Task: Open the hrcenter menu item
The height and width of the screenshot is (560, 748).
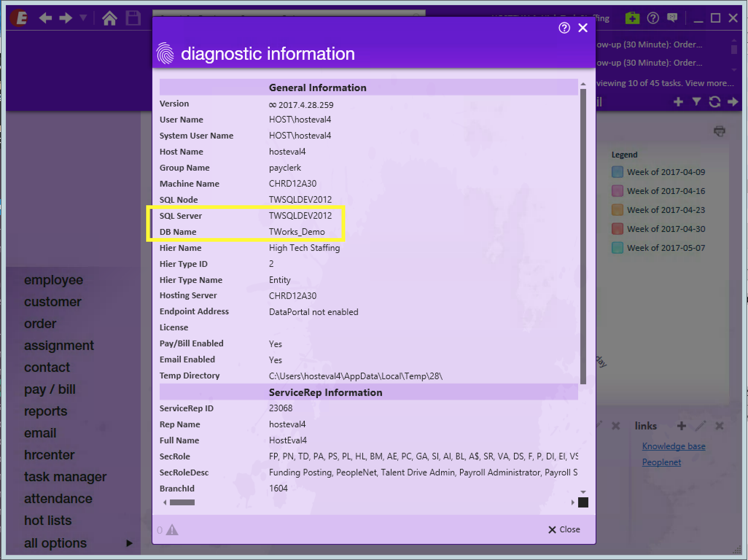Action: [49, 455]
